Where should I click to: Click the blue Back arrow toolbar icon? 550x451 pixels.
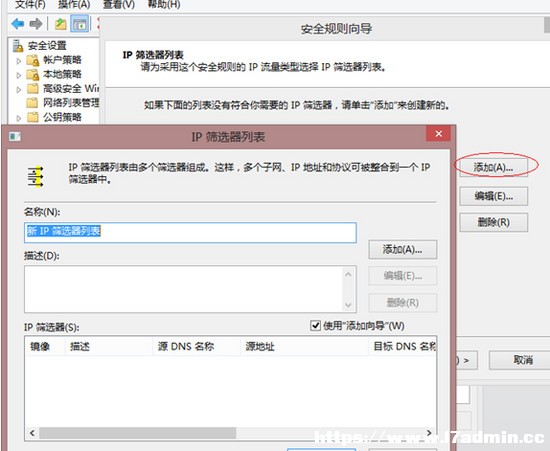tap(18, 24)
